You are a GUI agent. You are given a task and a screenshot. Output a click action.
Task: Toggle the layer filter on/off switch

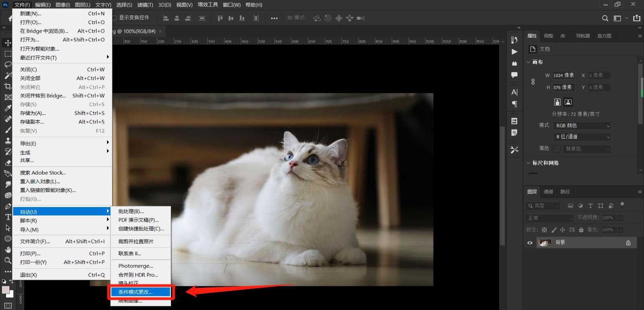pyautogui.click(x=622, y=205)
